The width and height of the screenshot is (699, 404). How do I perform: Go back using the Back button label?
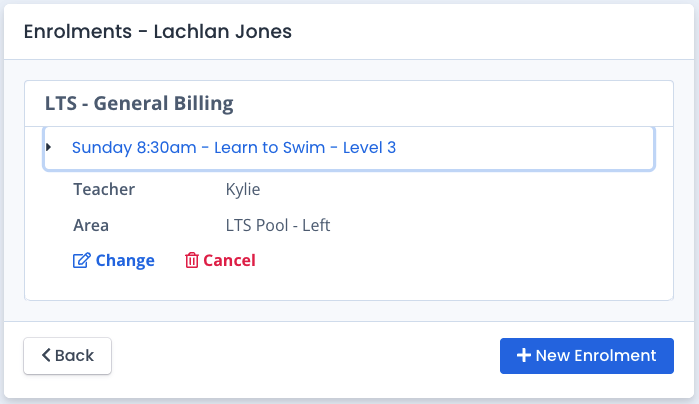click(74, 355)
